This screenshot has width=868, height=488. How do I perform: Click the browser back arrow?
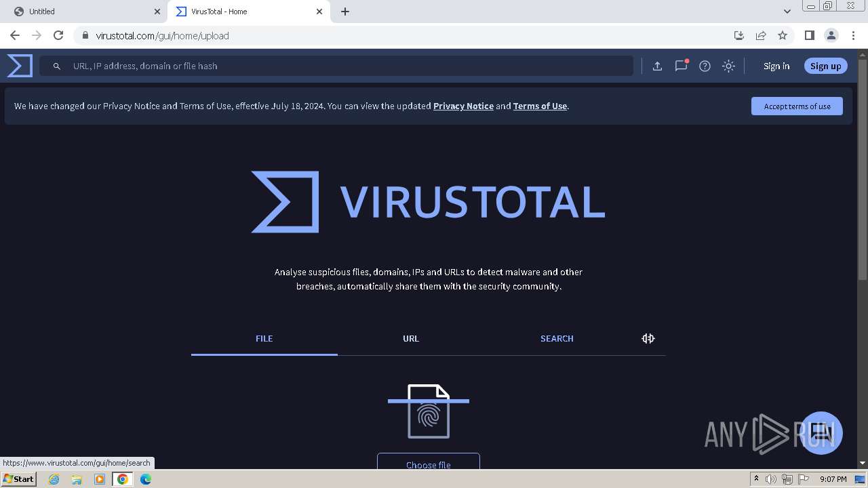15,35
